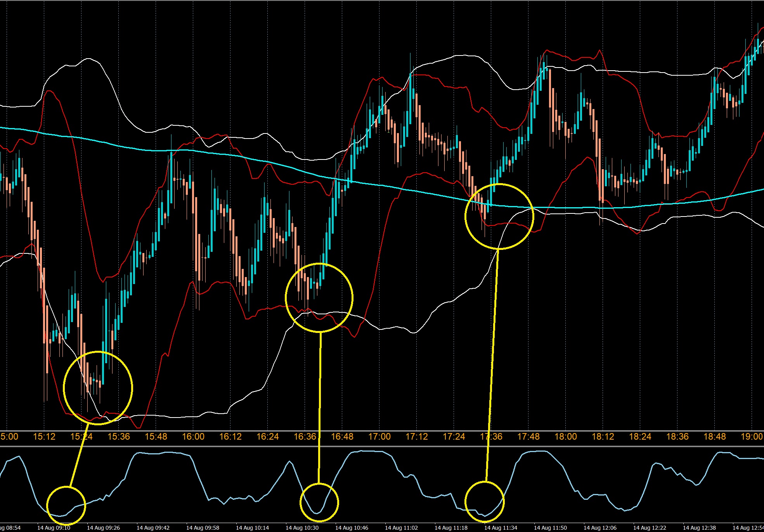Click the 14 Aug 11:02 date label

point(401,528)
